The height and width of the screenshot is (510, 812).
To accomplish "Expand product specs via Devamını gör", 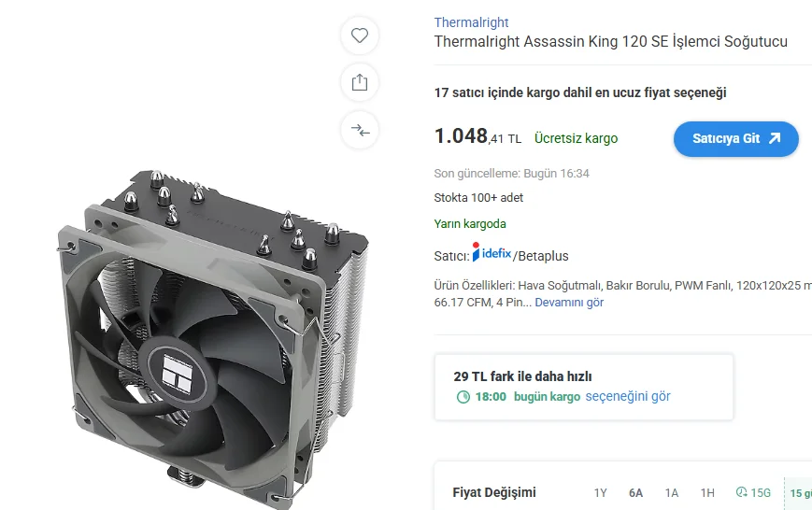I will coord(569,303).
